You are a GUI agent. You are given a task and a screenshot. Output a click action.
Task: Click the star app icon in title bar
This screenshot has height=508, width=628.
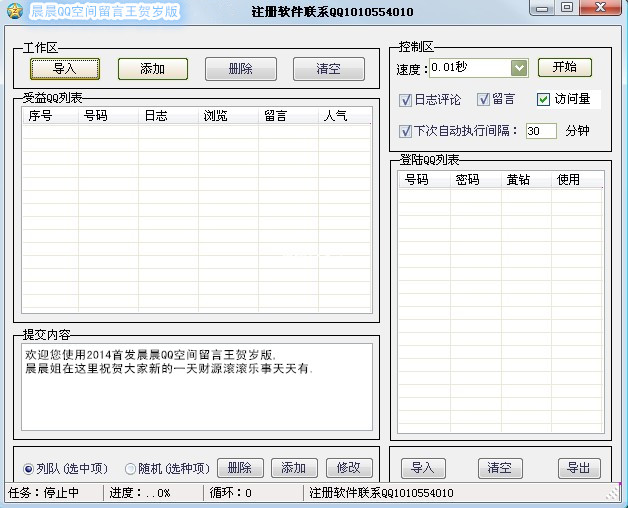click(14, 11)
